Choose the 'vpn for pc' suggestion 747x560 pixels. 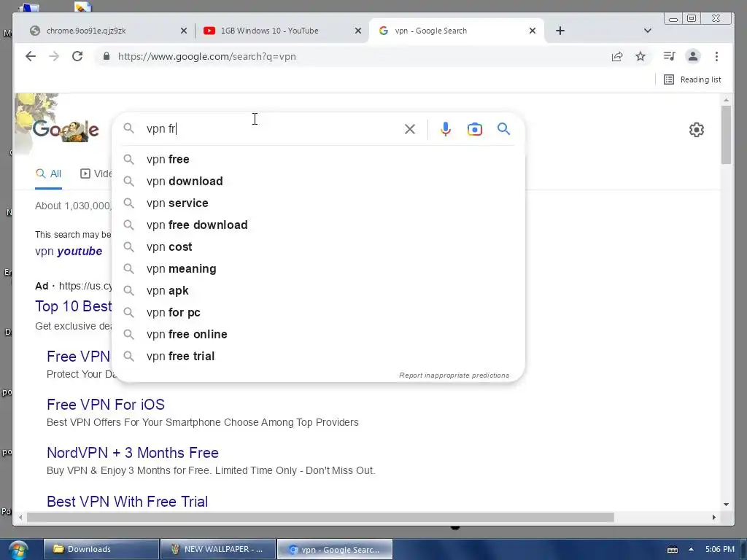[x=318, y=312]
